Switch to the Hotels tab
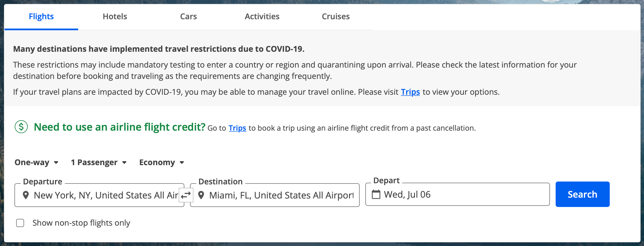 (x=115, y=16)
